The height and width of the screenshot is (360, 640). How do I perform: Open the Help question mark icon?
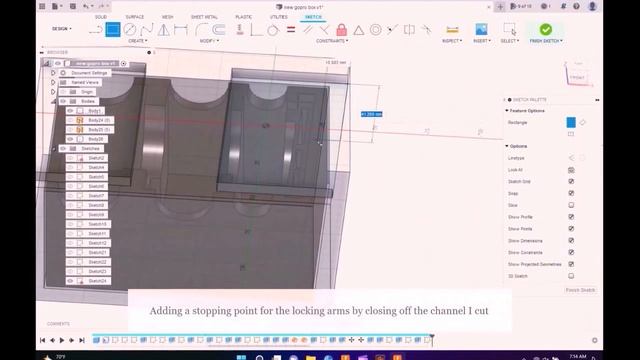(576, 7)
